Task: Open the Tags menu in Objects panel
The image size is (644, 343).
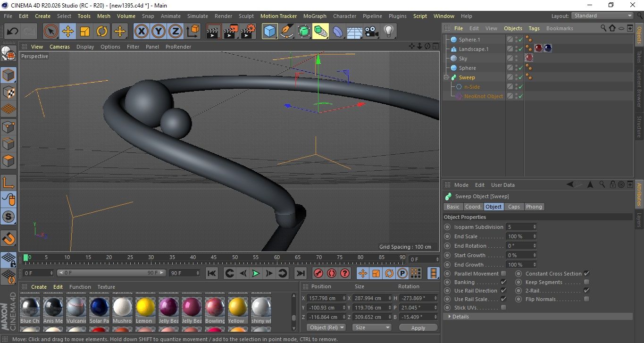Action: click(534, 28)
